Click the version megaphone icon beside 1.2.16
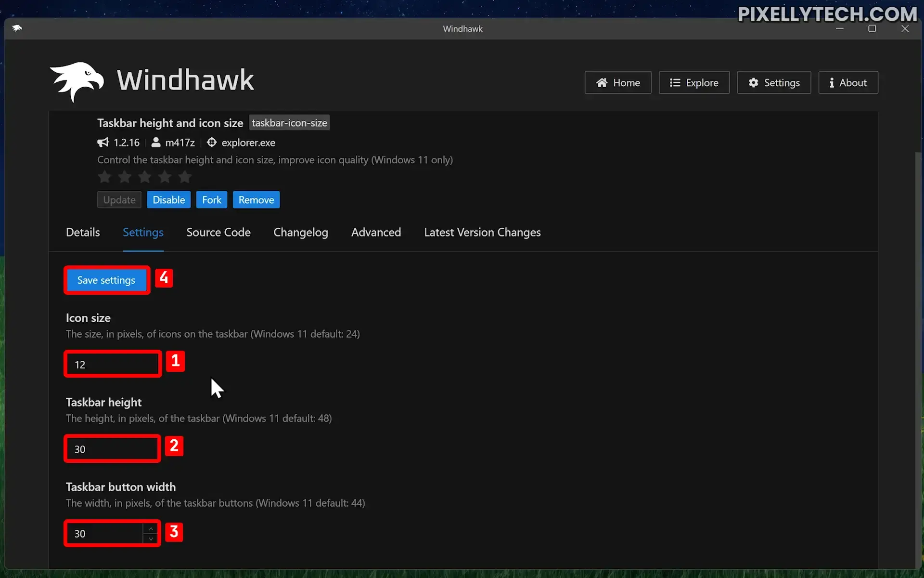Image resolution: width=924 pixels, height=578 pixels. [103, 143]
